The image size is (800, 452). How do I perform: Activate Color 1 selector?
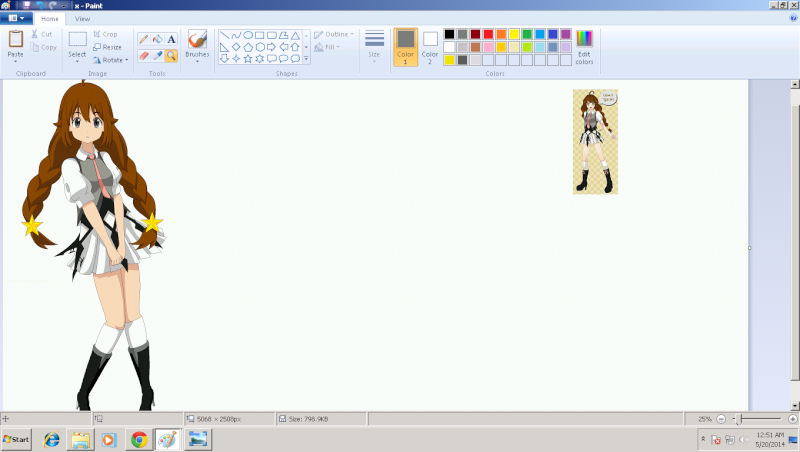click(x=406, y=47)
